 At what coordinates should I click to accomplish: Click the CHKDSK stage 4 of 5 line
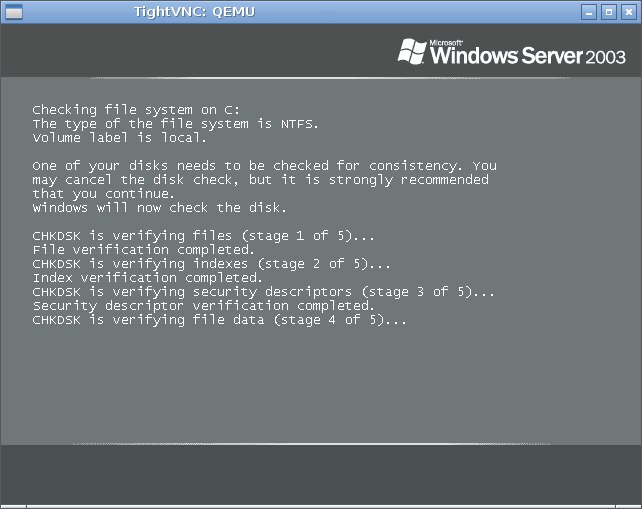220,320
